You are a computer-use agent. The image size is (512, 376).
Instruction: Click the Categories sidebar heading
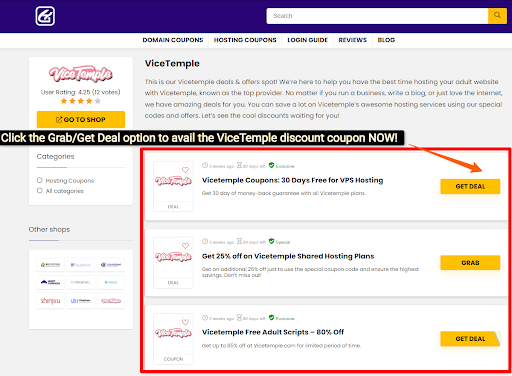(55, 156)
